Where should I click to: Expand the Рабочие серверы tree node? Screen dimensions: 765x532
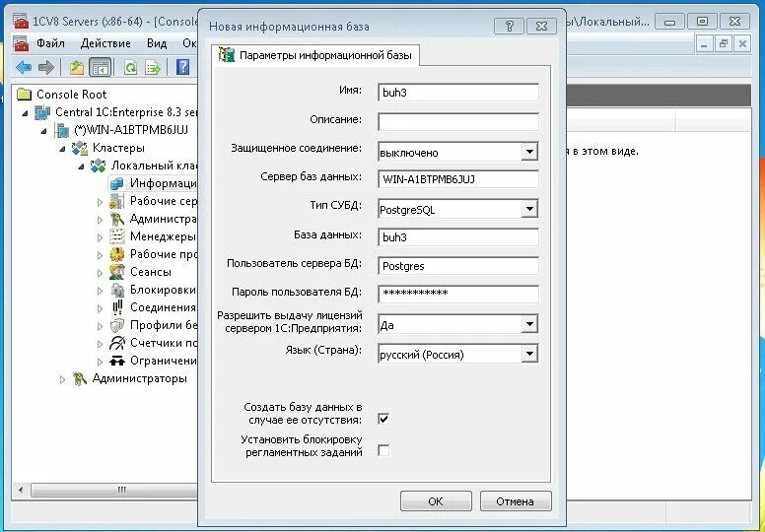[100, 201]
